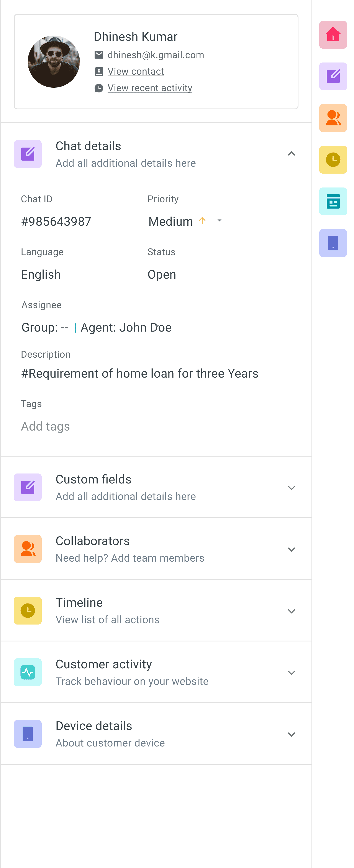Click the Agent: John Doe assignee
The height and width of the screenshot is (868, 354).
click(126, 327)
